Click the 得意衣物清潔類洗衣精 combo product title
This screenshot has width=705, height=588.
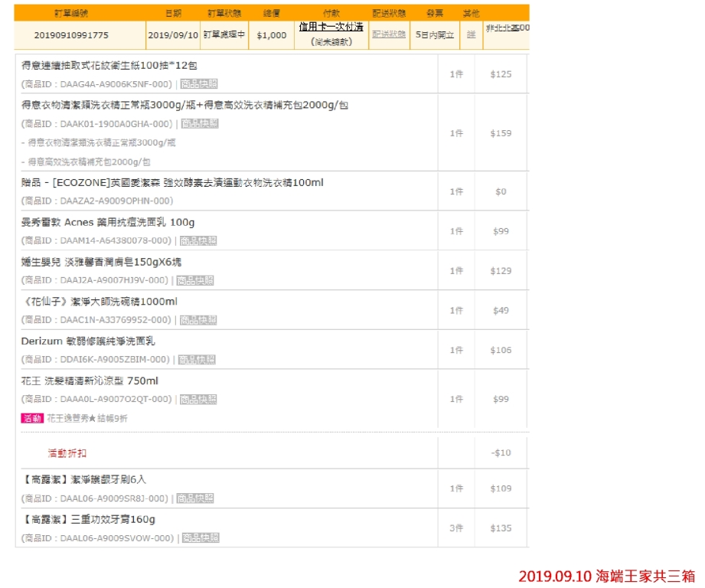coord(184,105)
